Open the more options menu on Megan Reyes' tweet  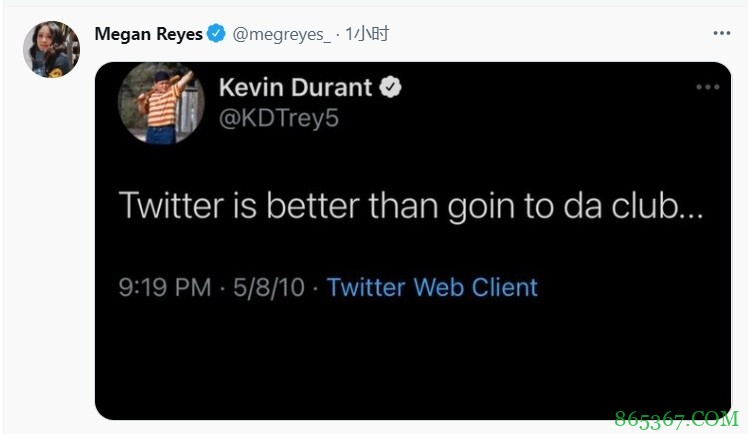(x=721, y=33)
